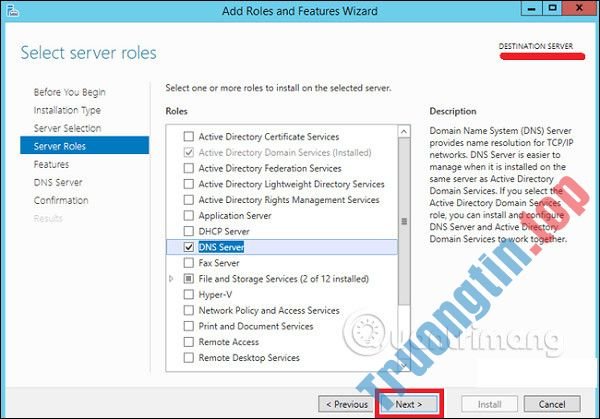Close the Add Roles and Features Wizard
The height and width of the screenshot is (419, 600).
point(579,8)
